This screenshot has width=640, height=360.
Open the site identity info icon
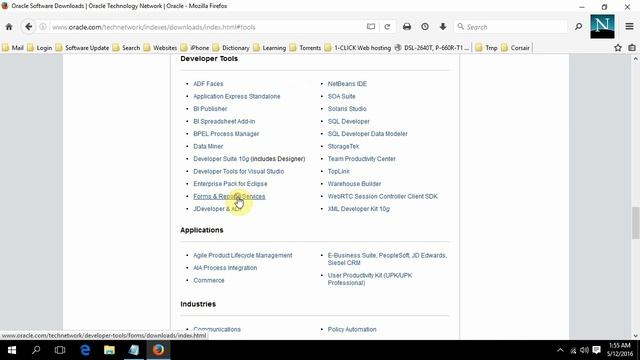tap(43, 27)
